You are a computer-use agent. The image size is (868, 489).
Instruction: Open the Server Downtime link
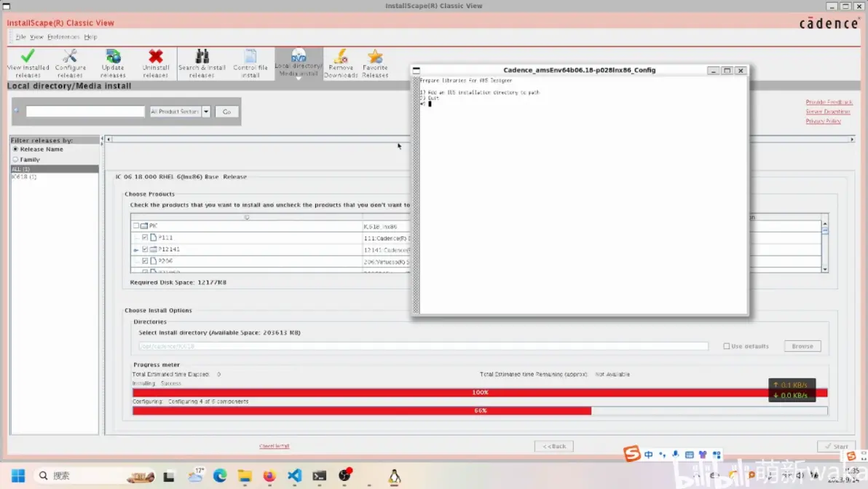[x=828, y=112]
